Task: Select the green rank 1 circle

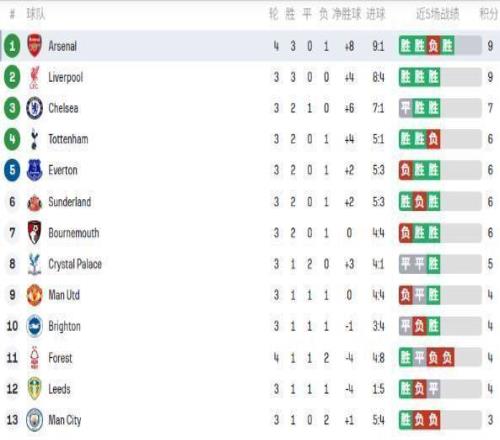Action: click(x=12, y=46)
